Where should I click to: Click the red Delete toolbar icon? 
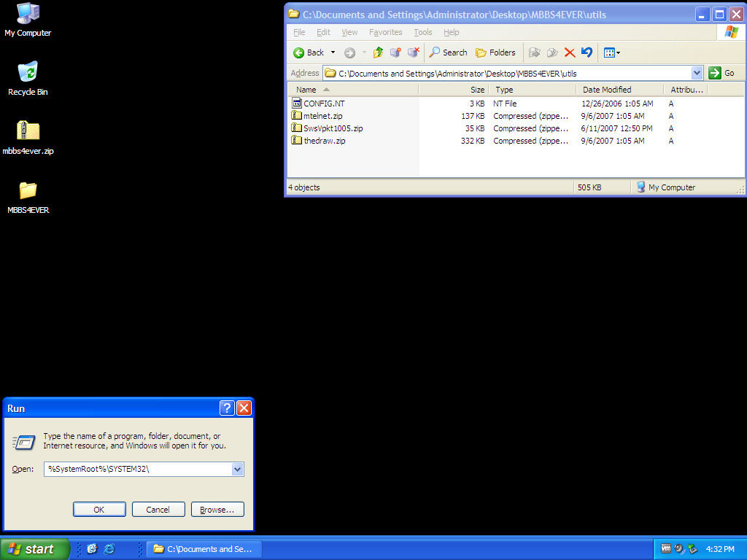pos(570,52)
